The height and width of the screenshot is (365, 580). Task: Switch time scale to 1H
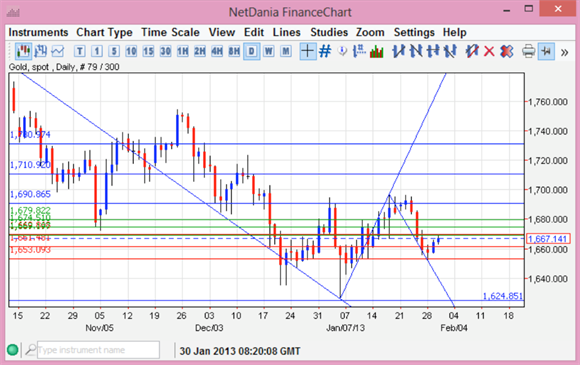coord(183,51)
